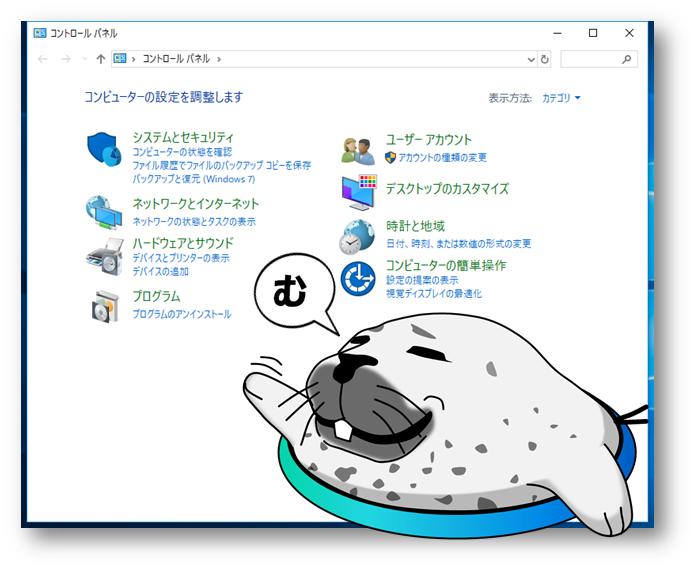This screenshot has width=696, height=570.
Task: Open ハードウェアとサウンド category link
Action: (x=183, y=243)
